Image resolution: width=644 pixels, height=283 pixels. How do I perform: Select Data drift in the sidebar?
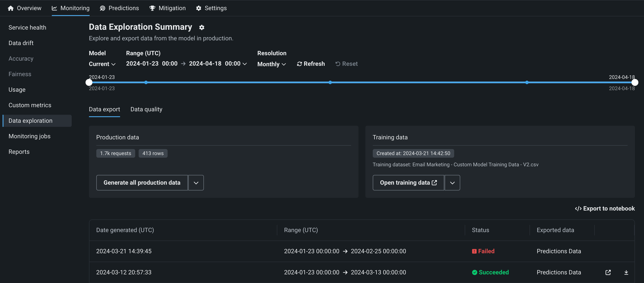(x=21, y=43)
